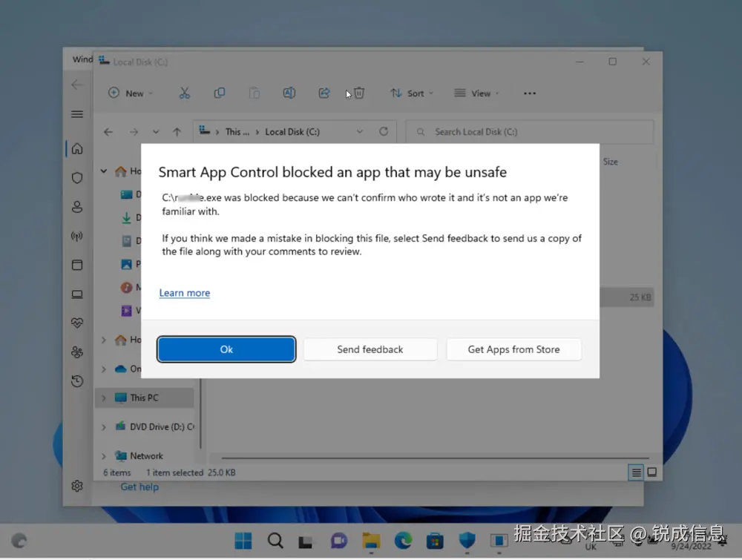
Task: Open File Explorer from taskbar
Action: 371,541
